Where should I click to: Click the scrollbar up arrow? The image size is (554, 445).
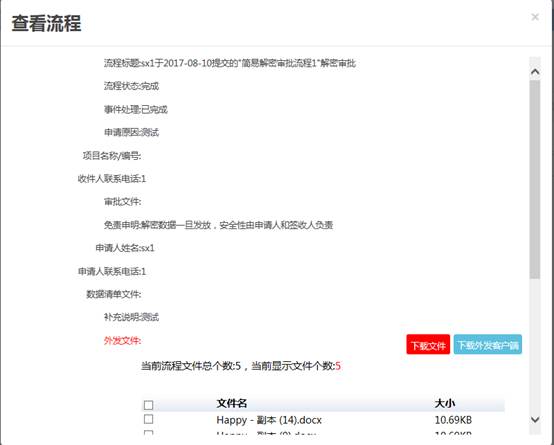click(x=535, y=72)
